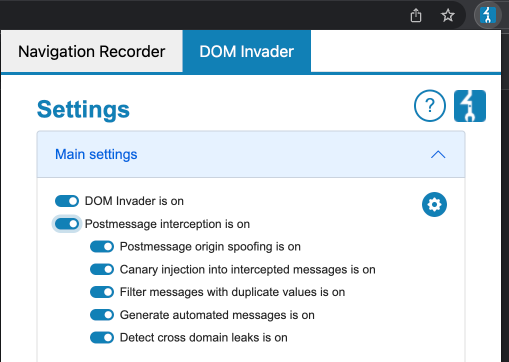
Task: Open the help question mark icon
Action: [430, 106]
